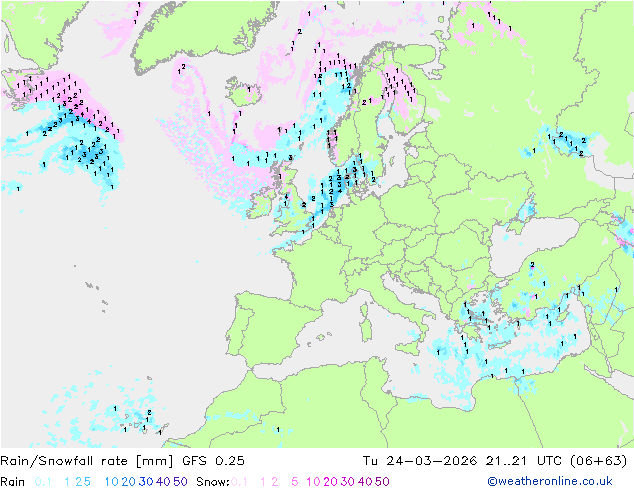Click the (06+63) forecast offset text
Image resolution: width=634 pixels, height=490 pixels.
click(598, 461)
